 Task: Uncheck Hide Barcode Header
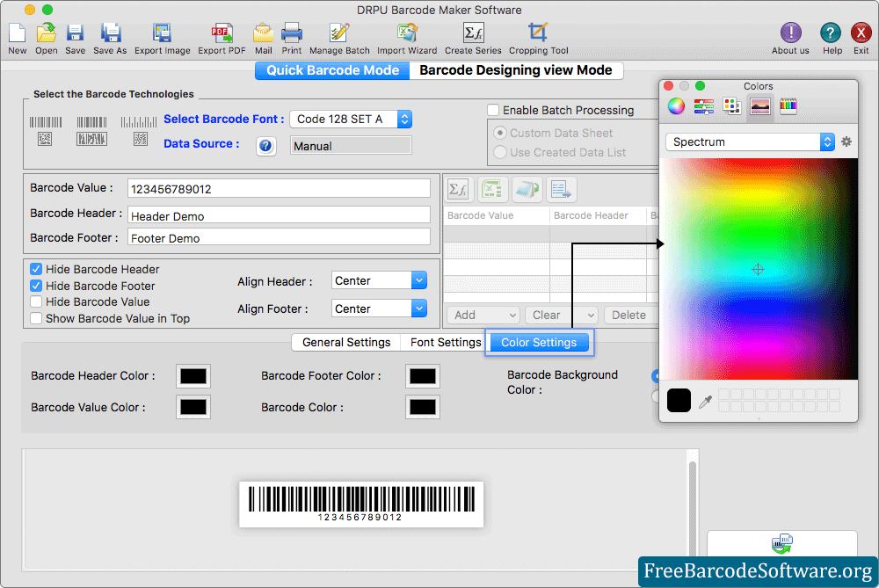coord(36,269)
